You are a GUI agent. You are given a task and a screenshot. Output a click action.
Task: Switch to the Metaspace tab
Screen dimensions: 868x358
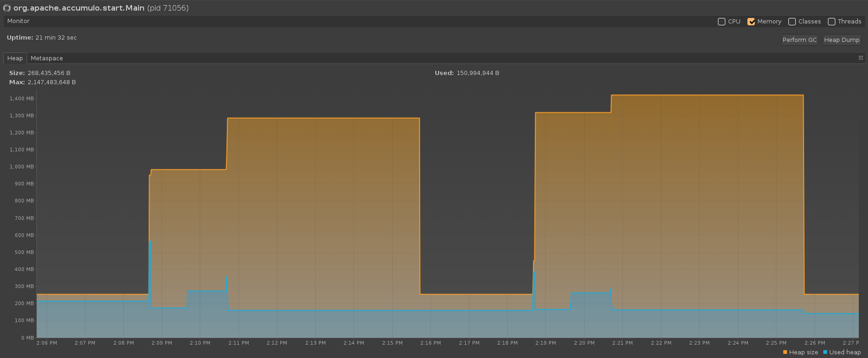pos(46,58)
